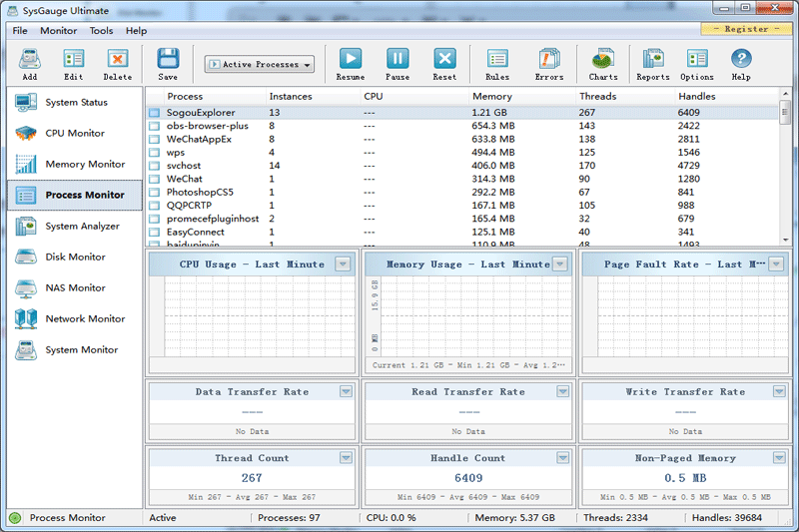Select the SogouExplorer process row
Viewport: 799px width, 532px height.
click(462, 113)
